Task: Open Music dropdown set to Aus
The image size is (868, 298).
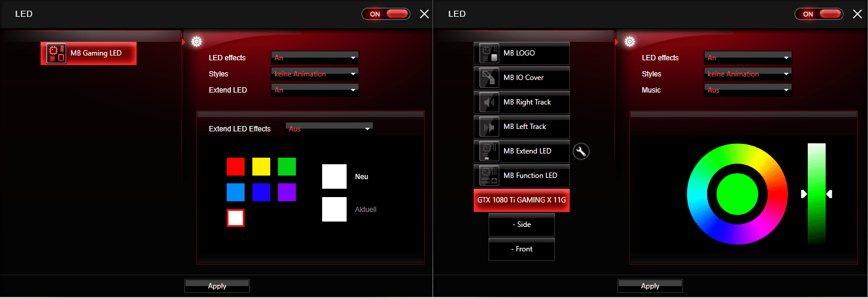Action: click(x=748, y=90)
